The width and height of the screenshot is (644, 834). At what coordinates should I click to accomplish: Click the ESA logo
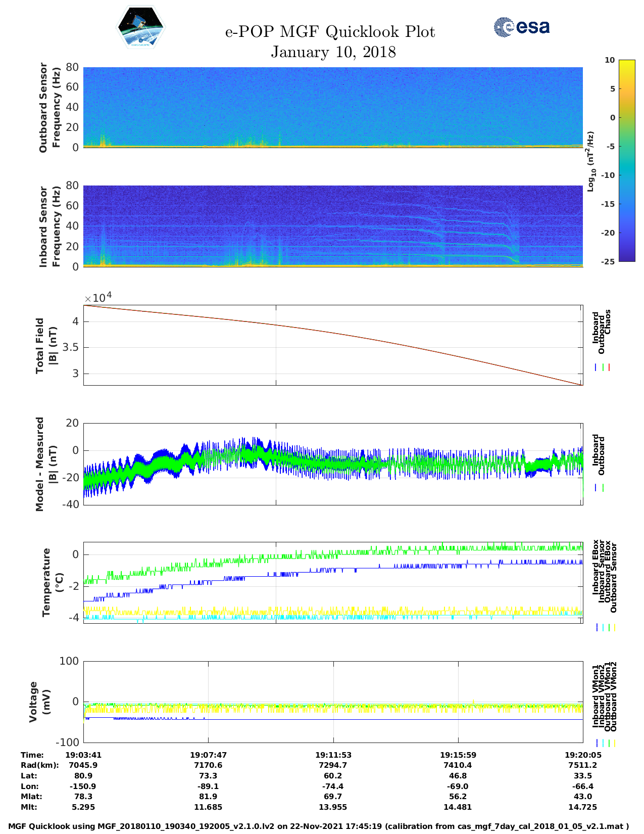click(521, 27)
